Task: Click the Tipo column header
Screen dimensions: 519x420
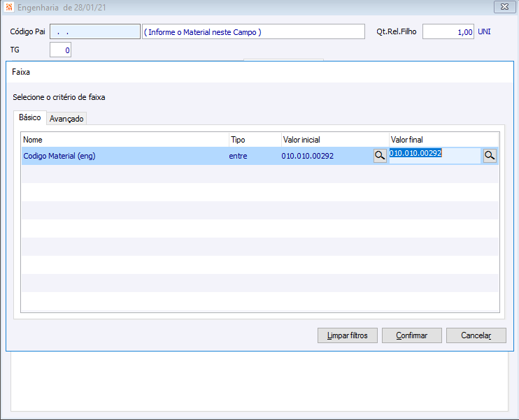Action: point(255,140)
